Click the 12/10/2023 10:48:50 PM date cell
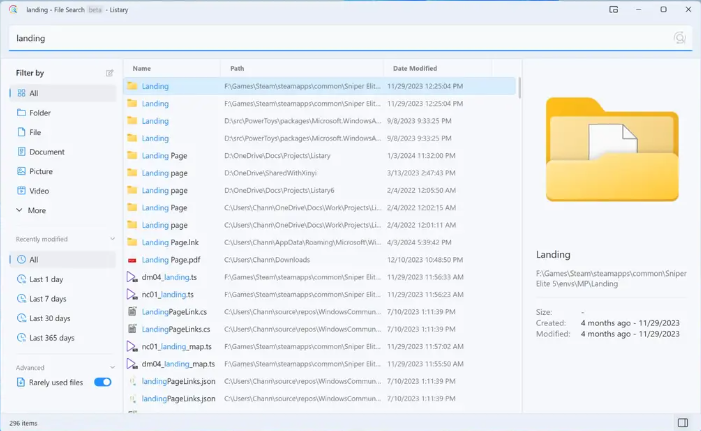Image resolution: width=701 pixels, height=431 pixels. click(x=425, y=260)
